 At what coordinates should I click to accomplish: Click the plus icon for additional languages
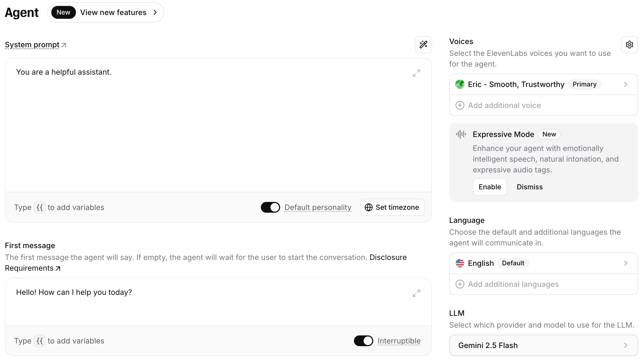(460, 284)
